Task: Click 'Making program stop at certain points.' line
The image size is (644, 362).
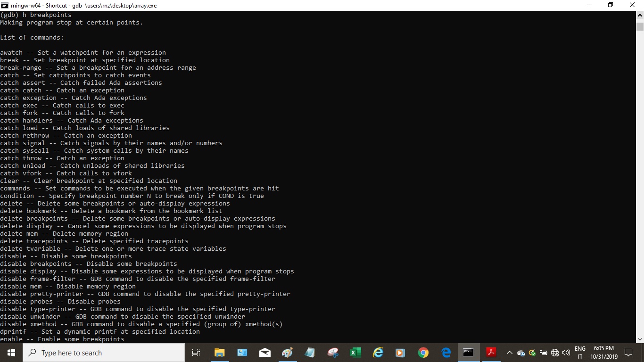Action: tap(72, 23)
